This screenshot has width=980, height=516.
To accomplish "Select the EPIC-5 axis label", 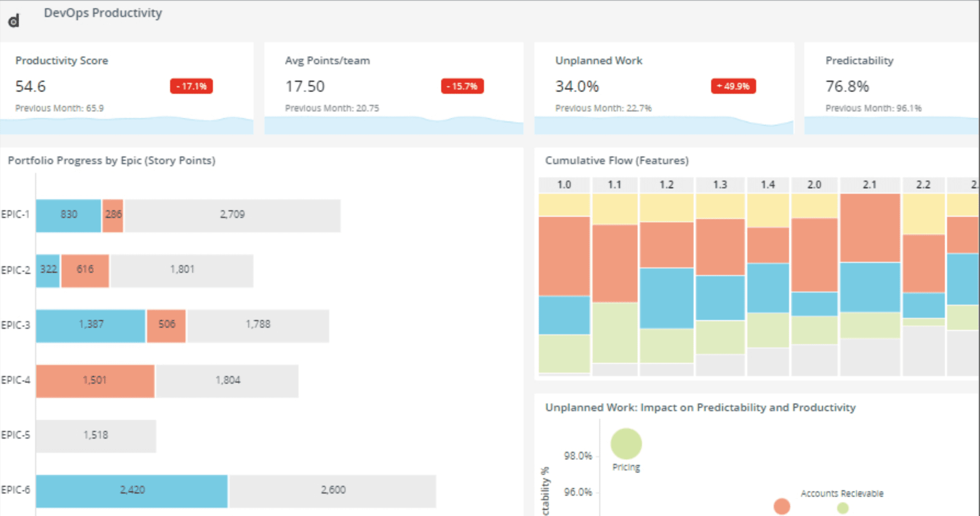I will (15, 435).
